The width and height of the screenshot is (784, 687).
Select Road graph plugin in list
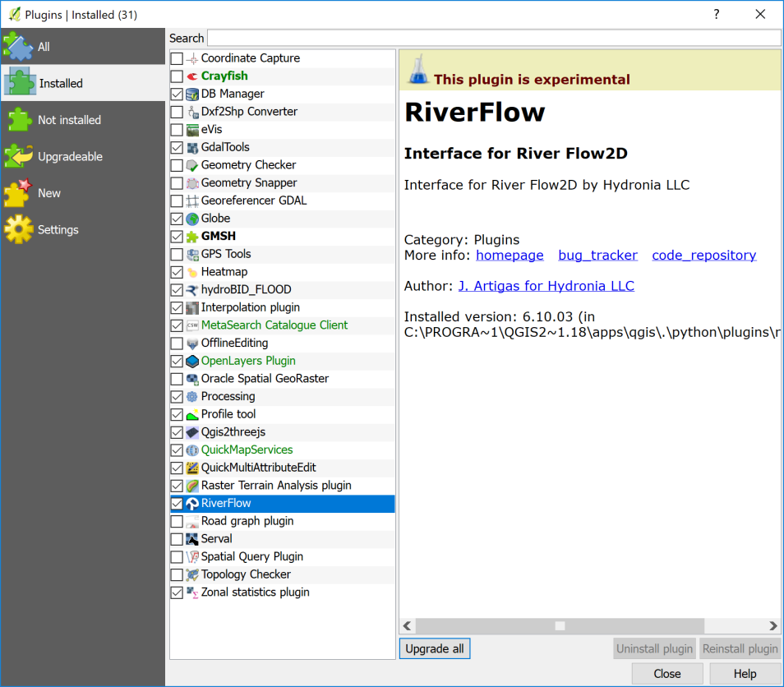pos(247,521)
